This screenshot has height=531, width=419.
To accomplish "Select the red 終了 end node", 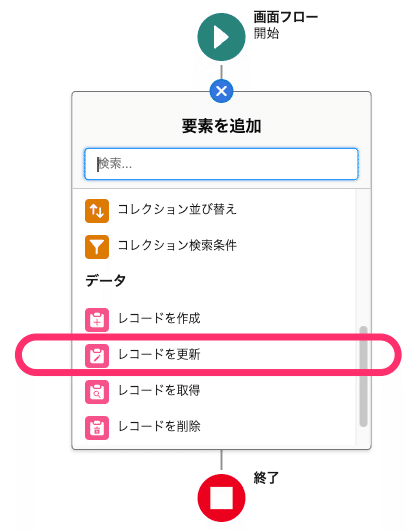I will pos(221,498).
